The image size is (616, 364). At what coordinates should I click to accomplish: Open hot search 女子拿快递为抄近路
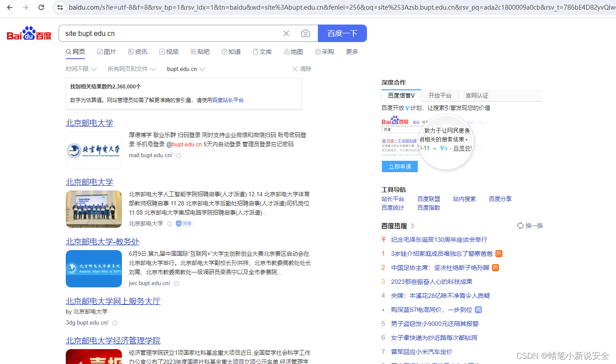tap(434, 338)
